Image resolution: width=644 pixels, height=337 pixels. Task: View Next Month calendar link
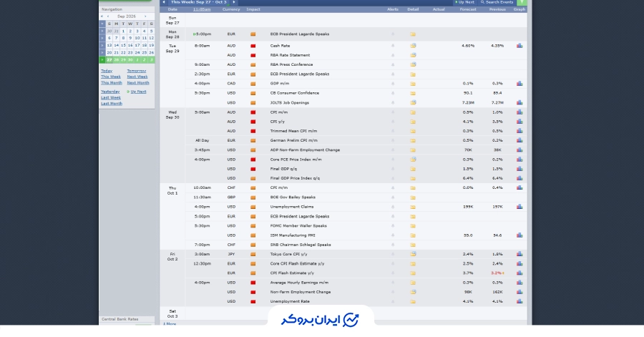138,83
